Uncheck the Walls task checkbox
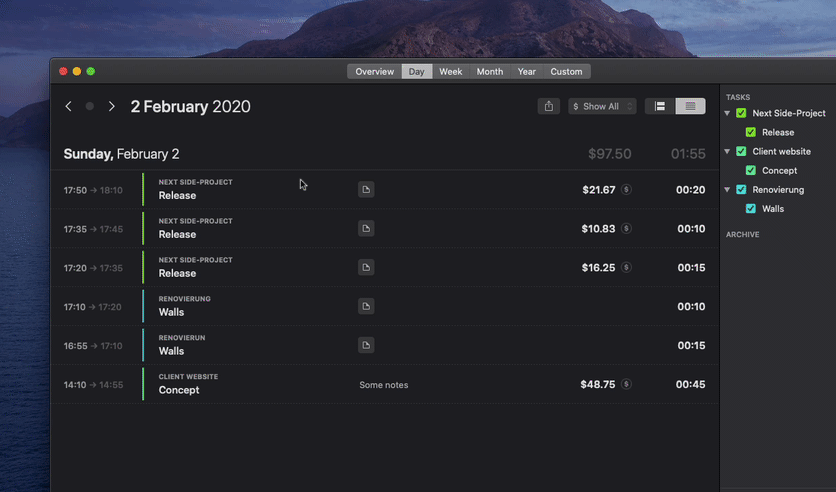Image resolution: width=836 pixels, height=492 pixels. point(751,209)
